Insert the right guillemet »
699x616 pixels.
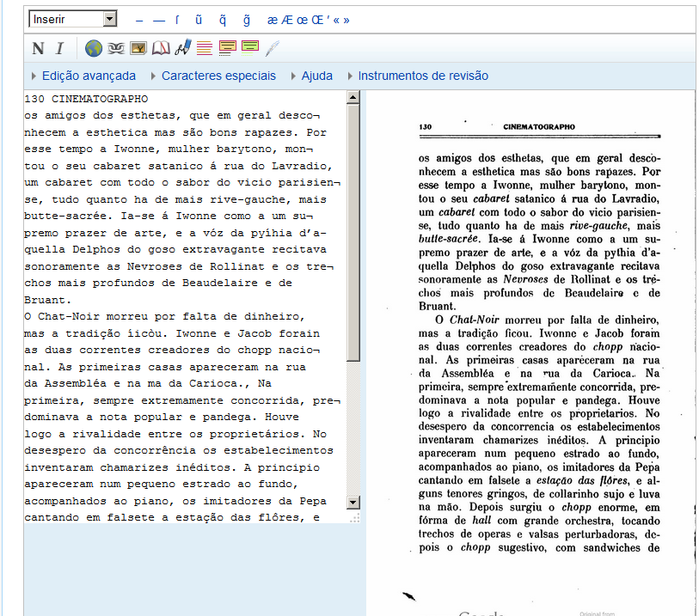point(346,21)
